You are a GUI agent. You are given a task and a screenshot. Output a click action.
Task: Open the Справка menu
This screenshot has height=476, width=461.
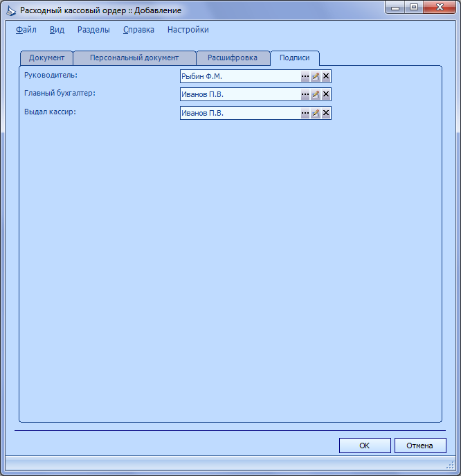(x=138, y=30)
